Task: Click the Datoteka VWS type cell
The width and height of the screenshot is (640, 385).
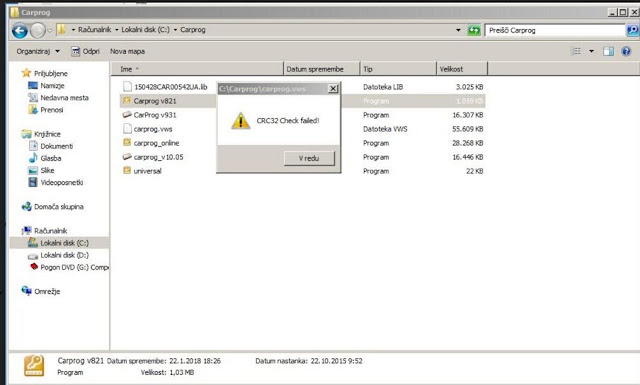Action: pos(385,129)
